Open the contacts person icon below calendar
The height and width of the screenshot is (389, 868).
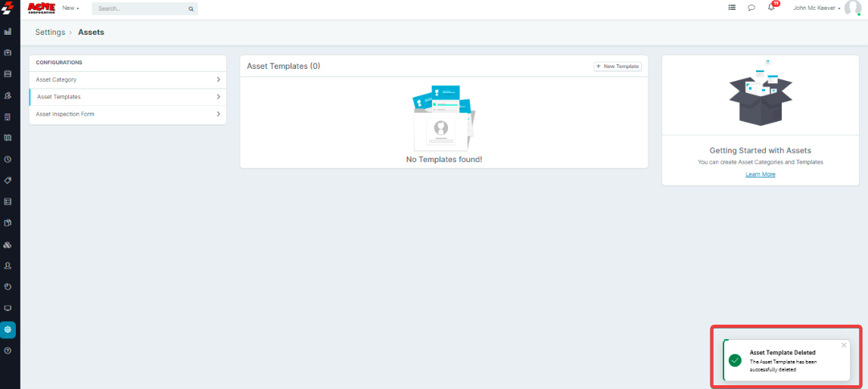pos(8,95)
